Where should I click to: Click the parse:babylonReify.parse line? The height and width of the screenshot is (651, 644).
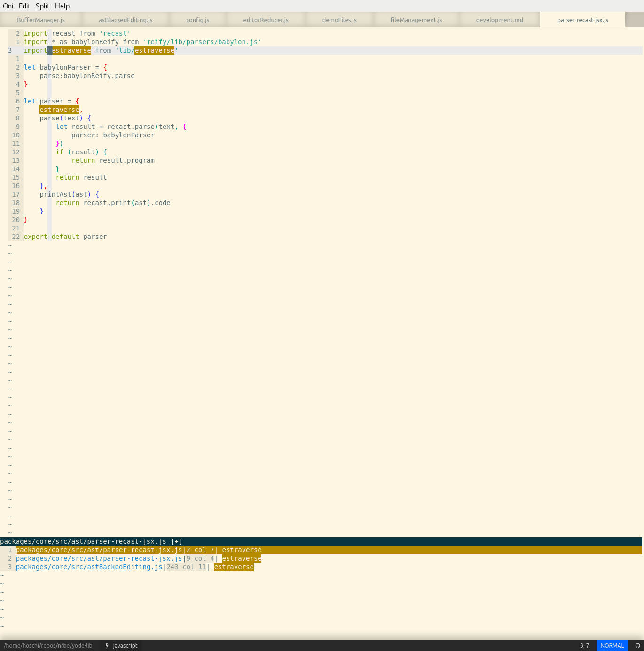click(x=87, y=76)
